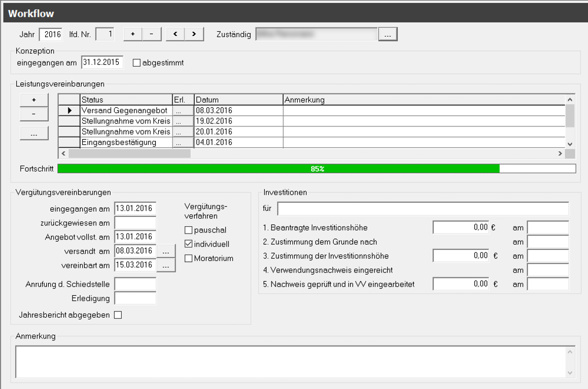Enable the abgestimmt checkbox
Image resolution: width=588 pixels, height=389 pixels.
[137, 63]
